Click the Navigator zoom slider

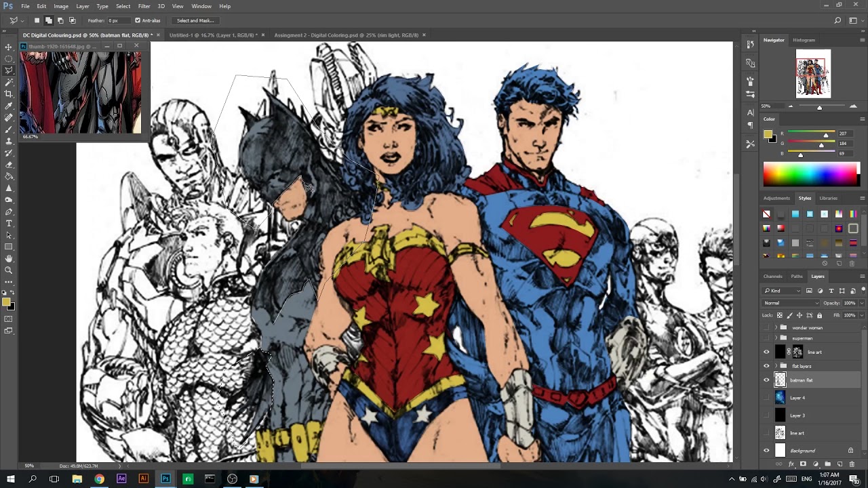tap(819, 106)
